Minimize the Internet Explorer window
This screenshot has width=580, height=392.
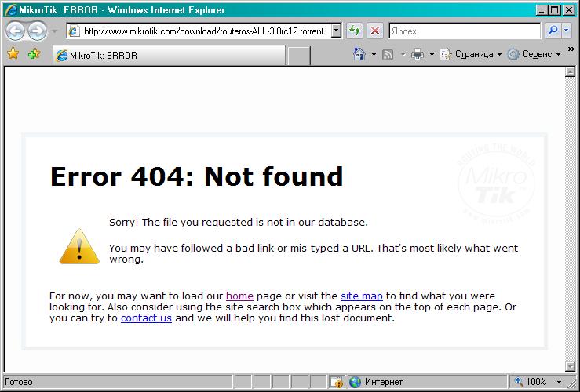click(x=542, y=10)
